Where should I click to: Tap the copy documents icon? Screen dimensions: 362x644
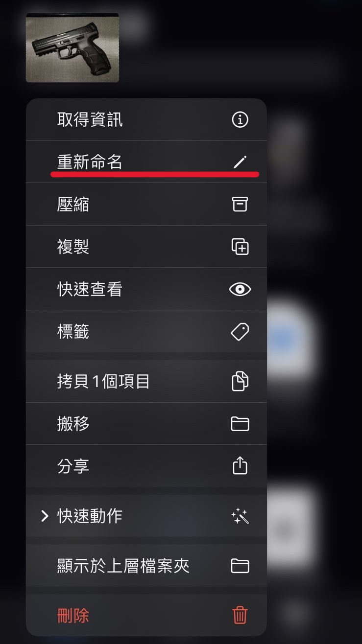tap(240, 381)
